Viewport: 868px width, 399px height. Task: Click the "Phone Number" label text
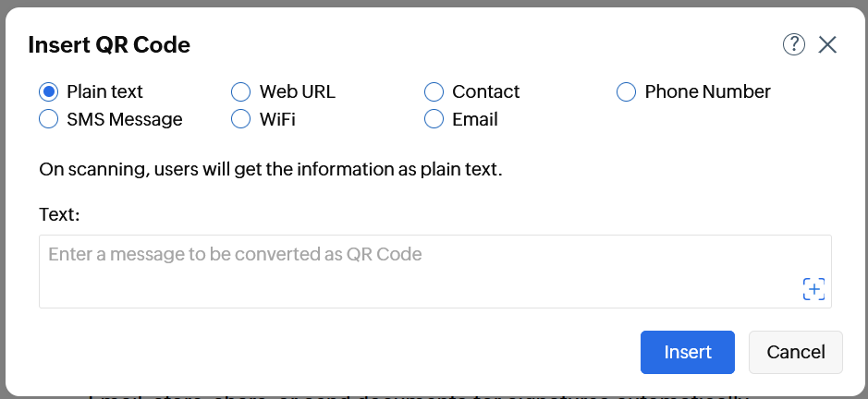(x=707, y=91)
